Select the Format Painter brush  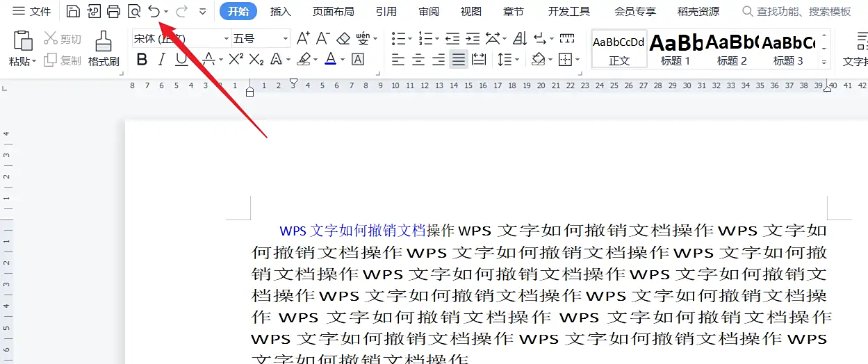click(104, 48)
